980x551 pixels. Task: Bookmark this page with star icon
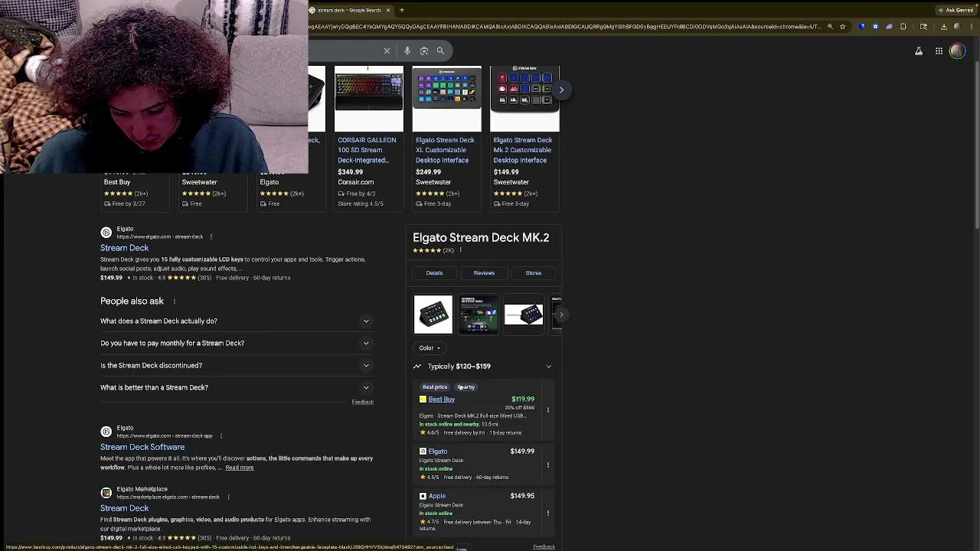[x=842, y=27]
